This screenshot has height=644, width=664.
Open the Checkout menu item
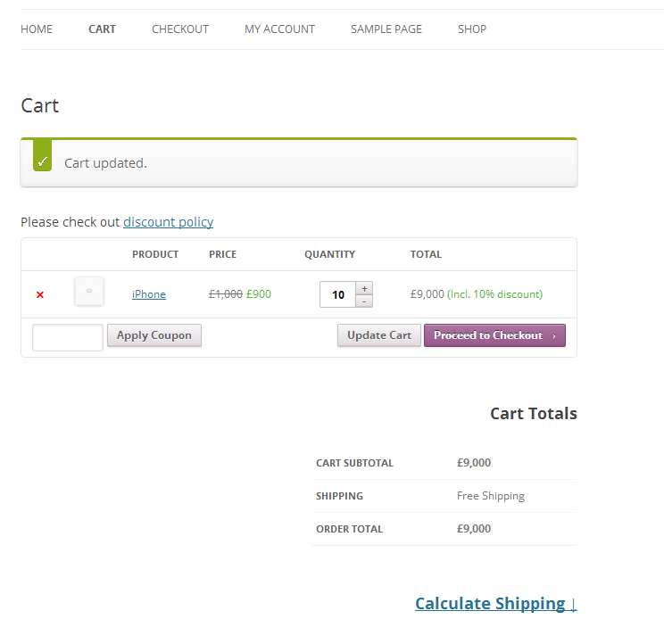[x=180, y=29]
